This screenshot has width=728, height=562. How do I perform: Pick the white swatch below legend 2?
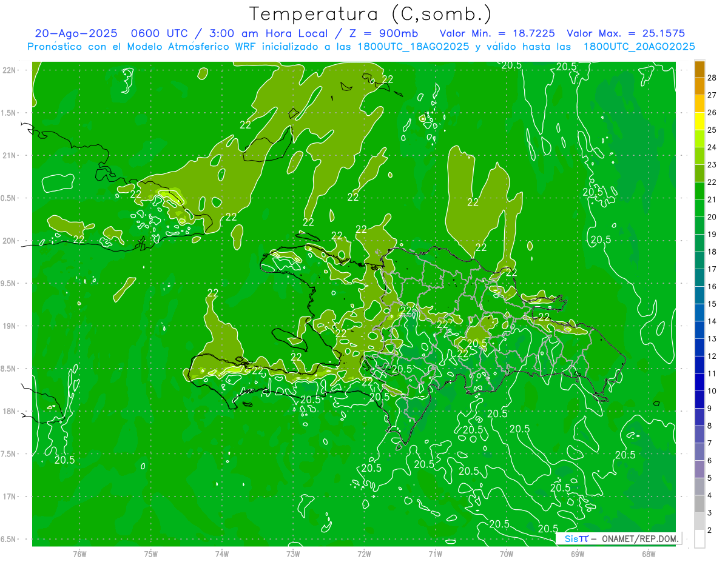coord(699,539)
